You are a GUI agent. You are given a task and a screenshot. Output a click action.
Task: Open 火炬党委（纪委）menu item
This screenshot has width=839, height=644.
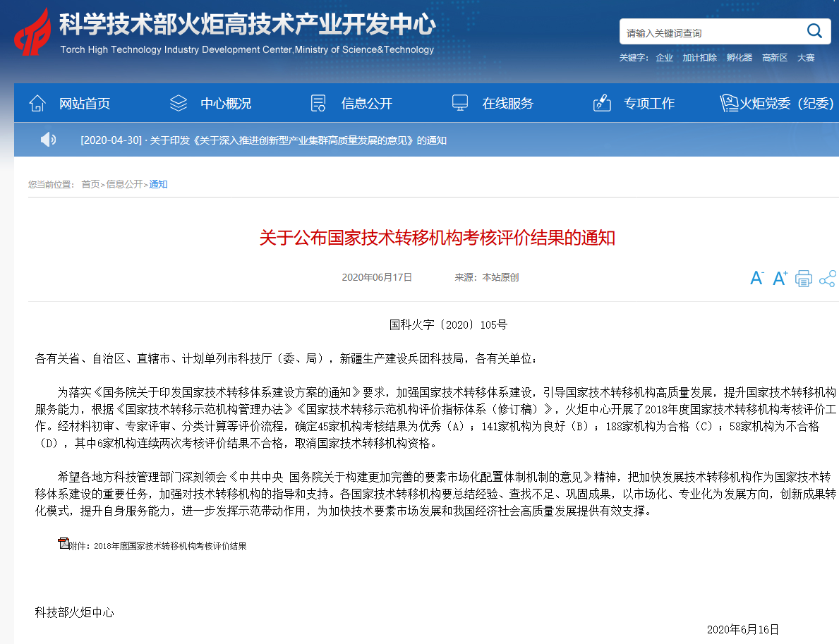[787, 103]
